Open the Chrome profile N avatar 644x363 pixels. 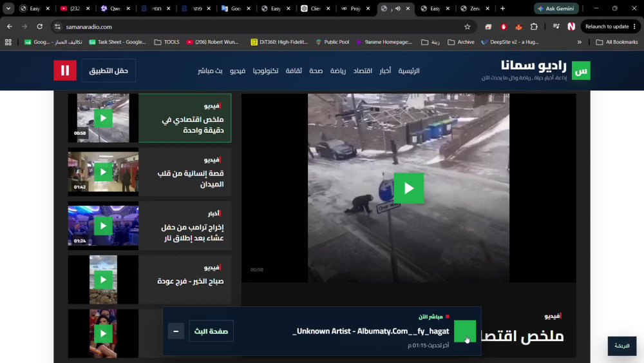[x=571, y=26]
